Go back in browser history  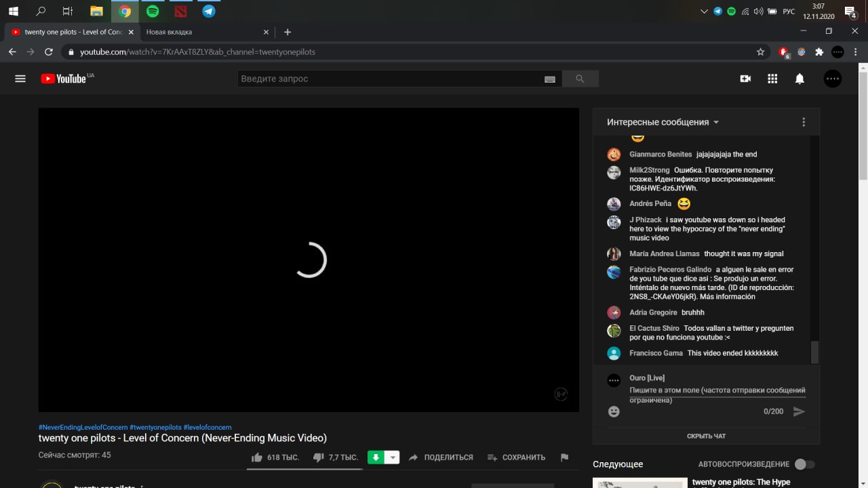coord(12,52)
